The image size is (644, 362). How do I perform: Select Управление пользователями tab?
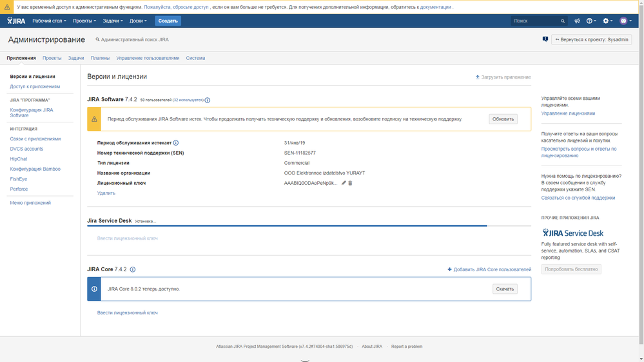pos(148,58)
